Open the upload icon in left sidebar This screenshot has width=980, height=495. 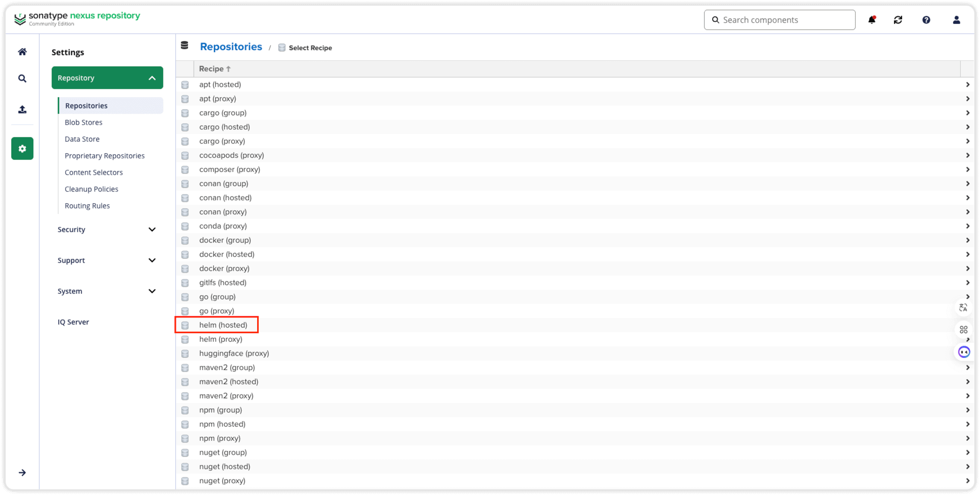pyautogui.click(x=22, y=109)
